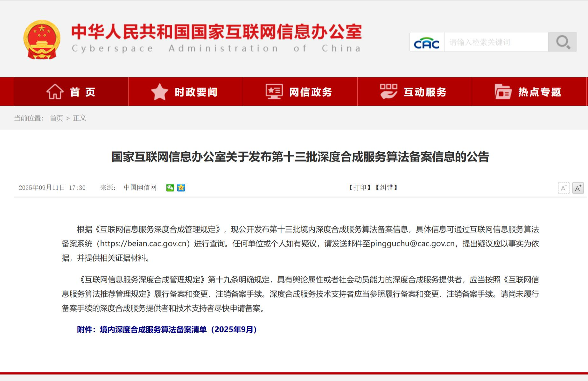Click the hand icon for 互动服务
The width and height of the screenshot is (588, 381).
pos(388,92)
